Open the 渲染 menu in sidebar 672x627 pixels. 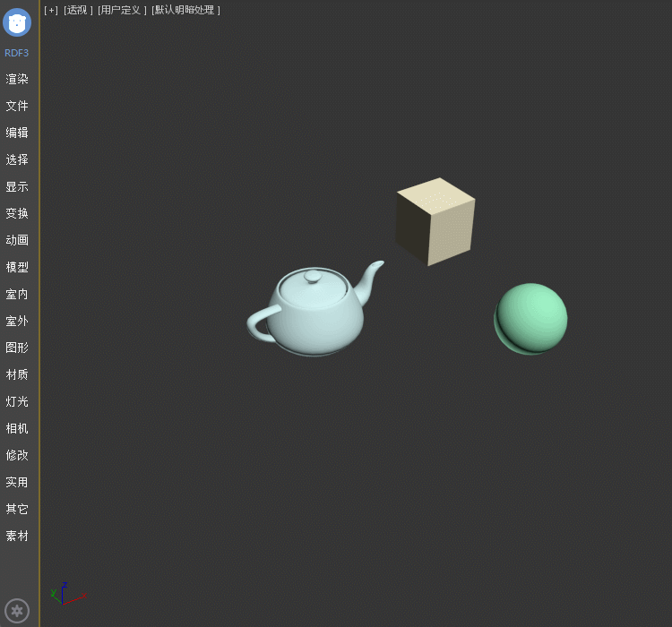point(17,79)
